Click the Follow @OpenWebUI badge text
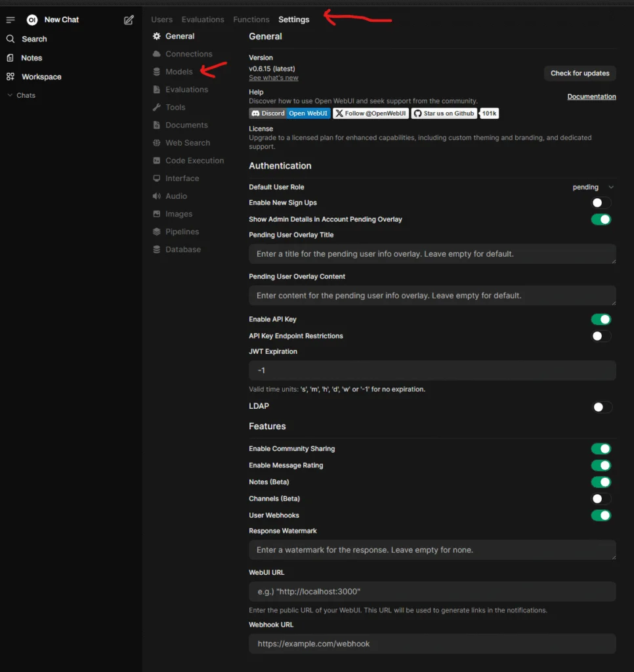This screenshot has height=672, width=634. coord(375,114)
